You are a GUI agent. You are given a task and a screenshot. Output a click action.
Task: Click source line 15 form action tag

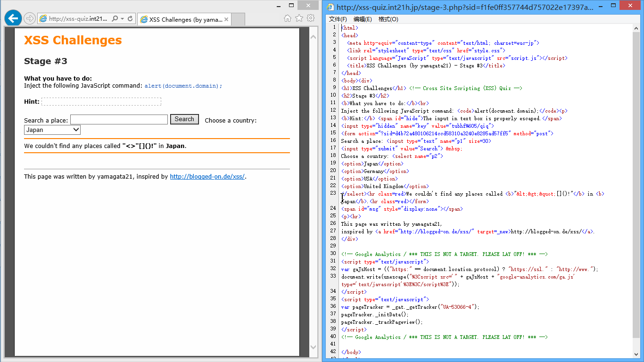(x=447, y=133)
